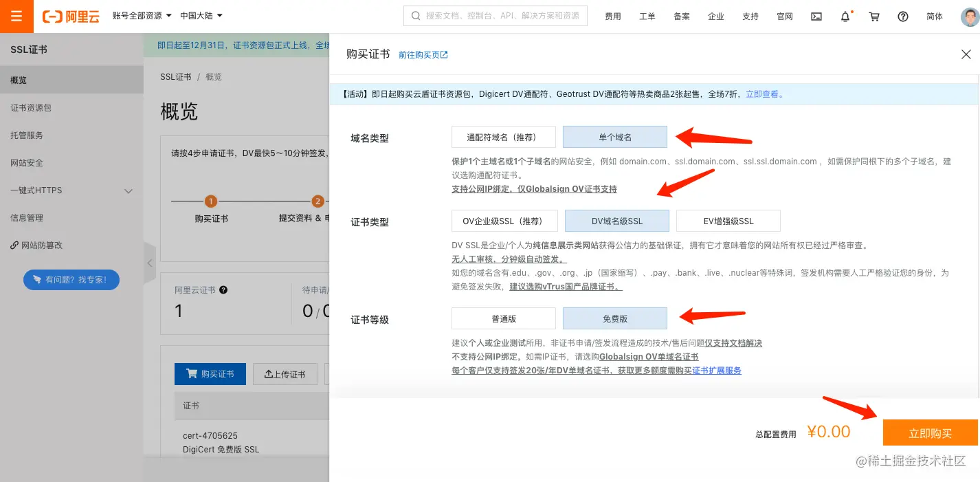Open the 官网 top menu
Image resolution: width=980 pixels, height=482 pixels.
[x=785, y=17]
